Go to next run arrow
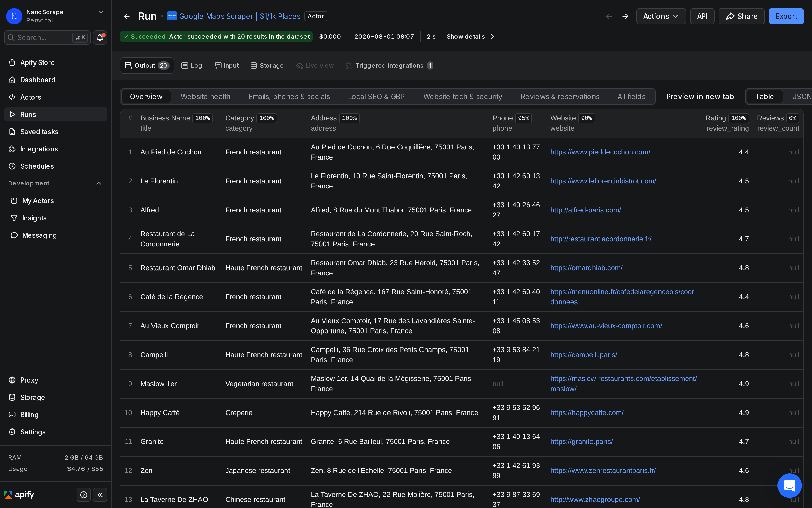Image resolution: width=812 pixels, height=508 pixels. click(x=625, y=16)
